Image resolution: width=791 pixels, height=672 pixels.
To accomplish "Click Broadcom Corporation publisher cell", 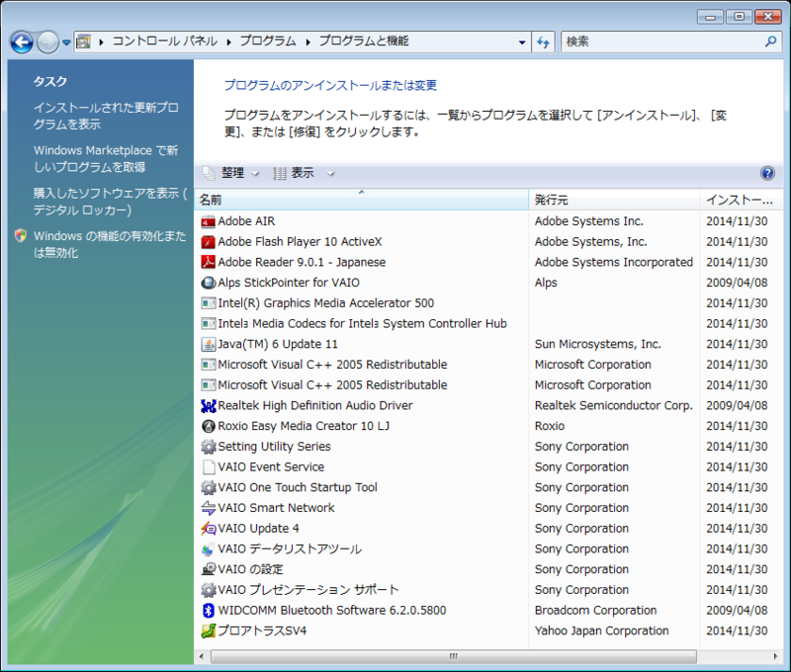I will (596, 611).
